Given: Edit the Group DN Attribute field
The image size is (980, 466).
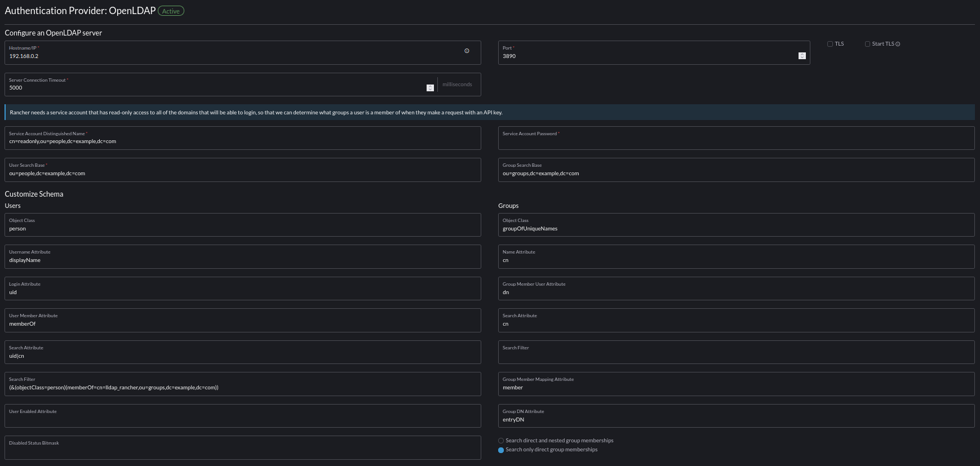Looking at the screenshot, I should click(x=736, y=416).
